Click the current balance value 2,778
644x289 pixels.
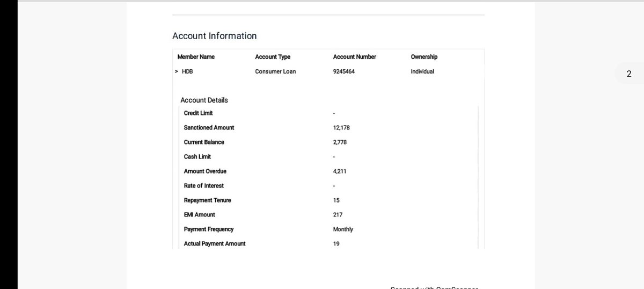[340, 142]
